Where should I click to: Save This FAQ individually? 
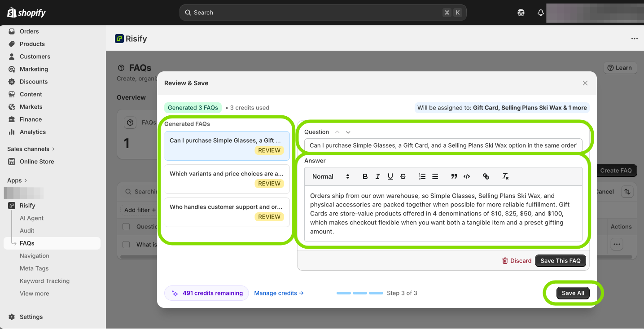coord(560,261)
